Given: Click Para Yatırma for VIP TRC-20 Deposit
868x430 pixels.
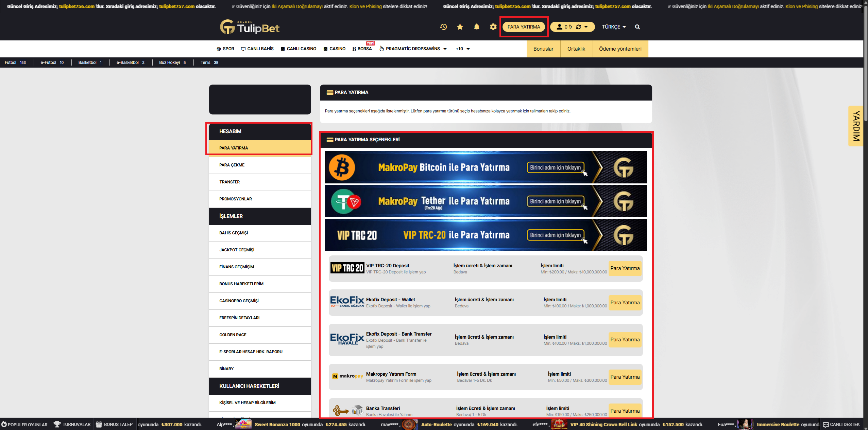Looking at the screenshot, I should click(x=625, y=268).
